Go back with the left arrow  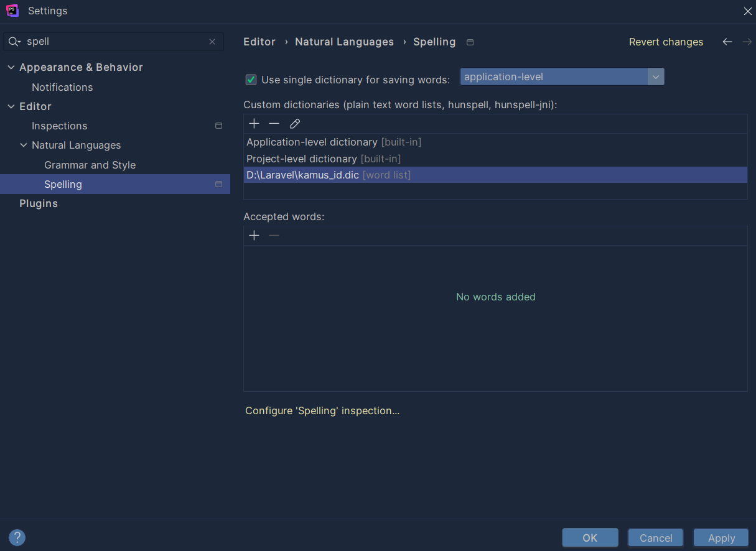click(x=727, y=42)
